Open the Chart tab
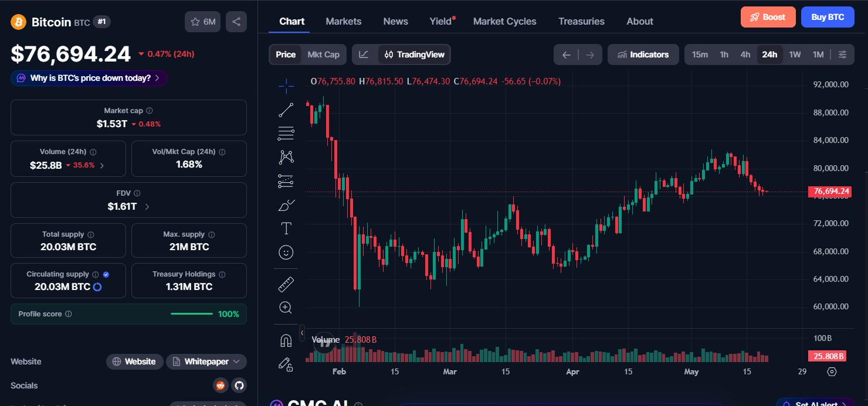The image size is (868, 406). point(292,21)
